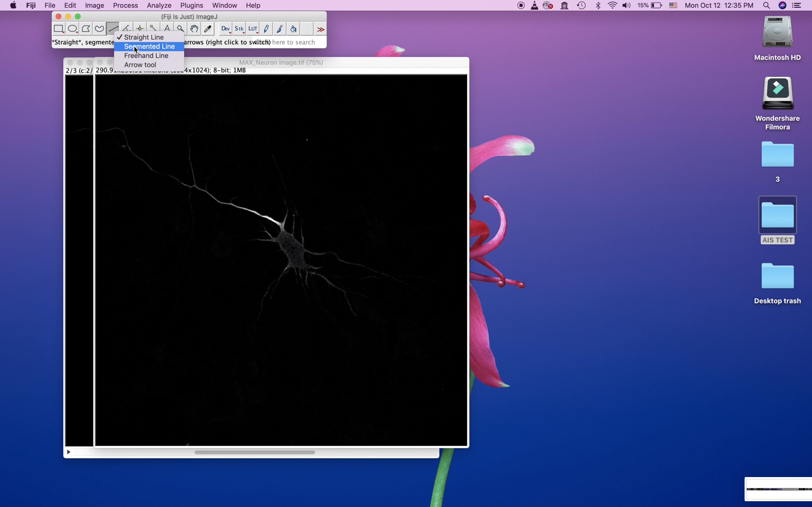This screenshot has height=507, width=812.
Task: Choose Segmented Line from popup menu
Action: click(x=149, y=46)
